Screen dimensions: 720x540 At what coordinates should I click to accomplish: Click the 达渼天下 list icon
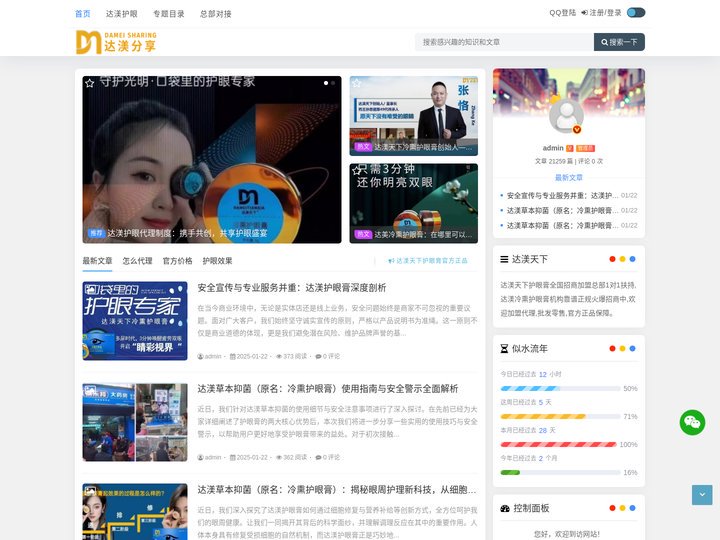(x=504, y=259)
